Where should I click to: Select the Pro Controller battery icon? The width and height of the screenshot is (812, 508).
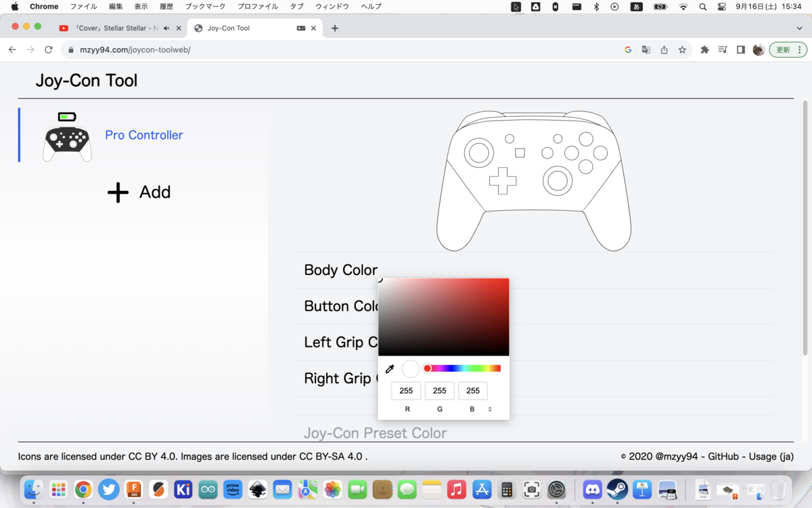[67, 117]
